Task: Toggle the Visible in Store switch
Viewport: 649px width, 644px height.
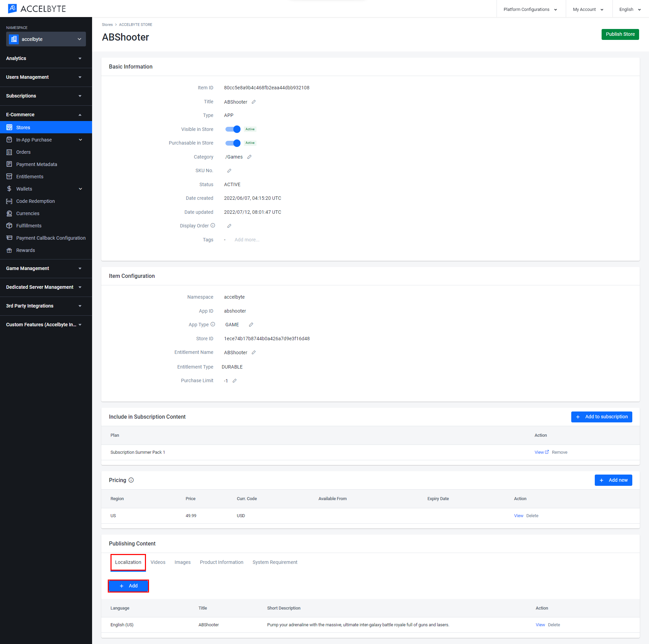Action: pyautogui.click(x=233, y=129)
